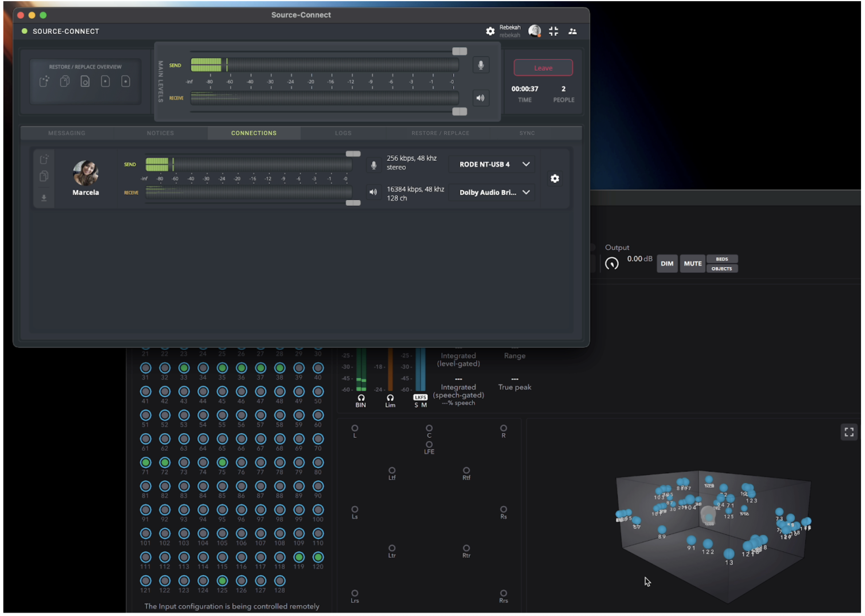Mute the main send microphone
The height and width of the screenshot is (616, 865).
click(481, 65)
